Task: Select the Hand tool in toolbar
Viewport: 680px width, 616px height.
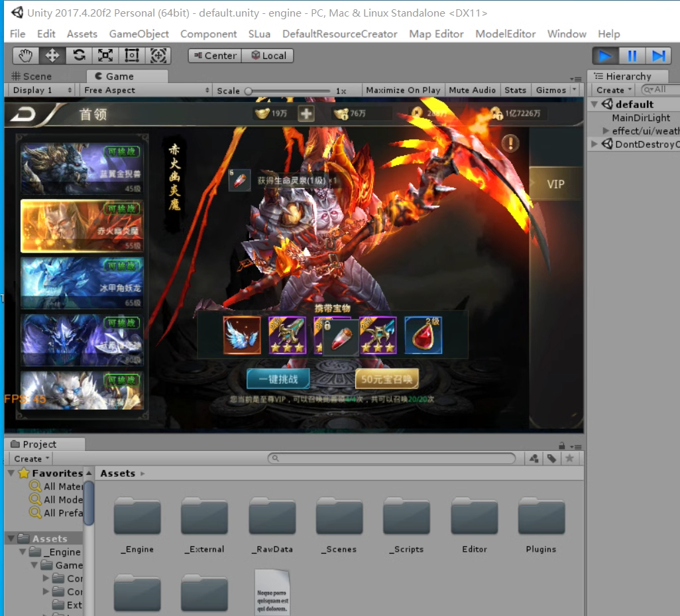Action: tap(25, 56)
